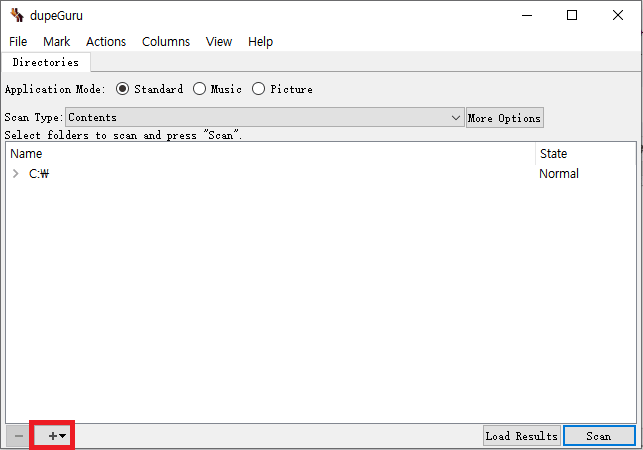Select the Picture application mode
The width and height of the screenshot is (643, 450).
(x=282, y=89)
